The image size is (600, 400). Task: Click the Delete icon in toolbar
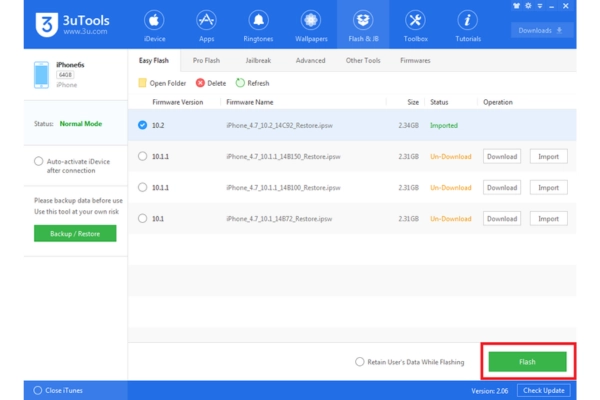pyautogui.click(x=200, y=83)
